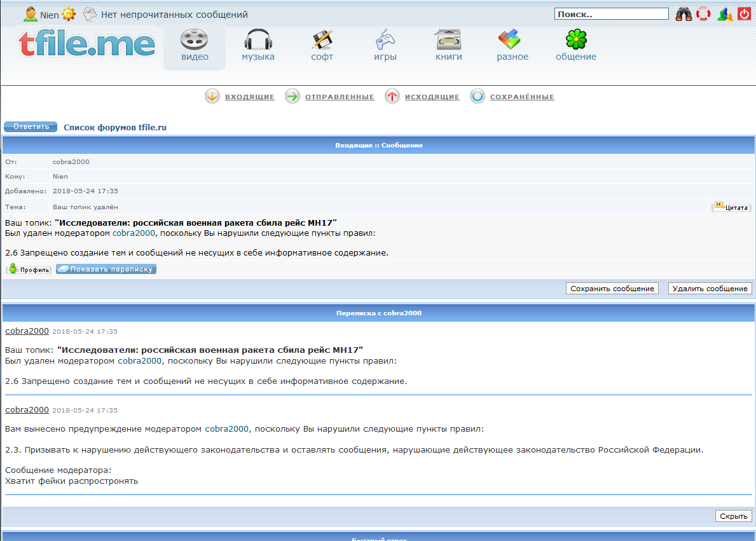Open the Сохранённые messages folder
Image resolution: width=756 pixels, height=541 pixels.
(521, 97)
